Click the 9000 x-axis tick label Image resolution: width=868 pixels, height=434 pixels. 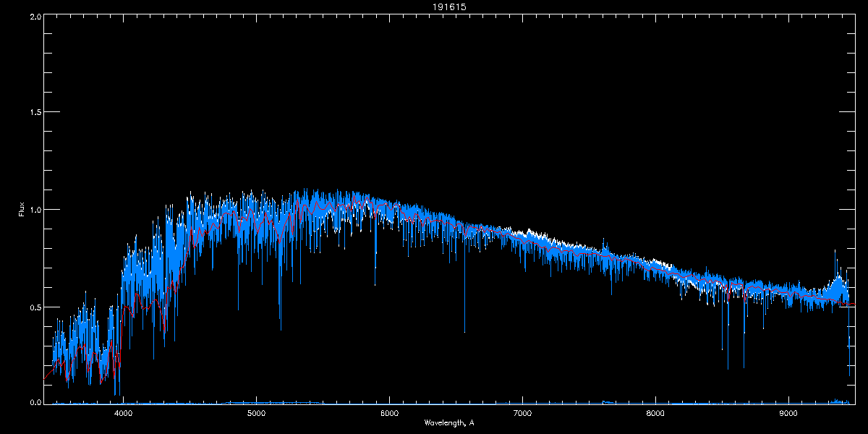(788, 414)
